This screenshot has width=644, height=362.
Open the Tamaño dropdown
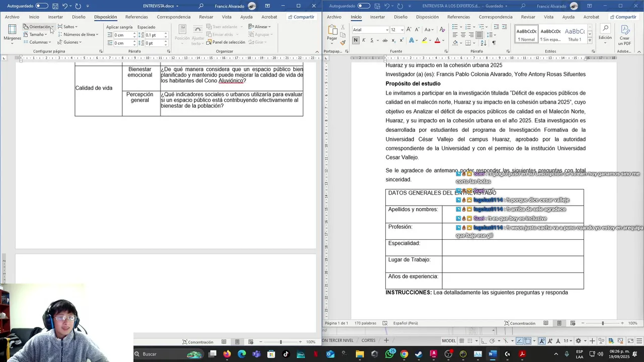click(x=35, y=35)
